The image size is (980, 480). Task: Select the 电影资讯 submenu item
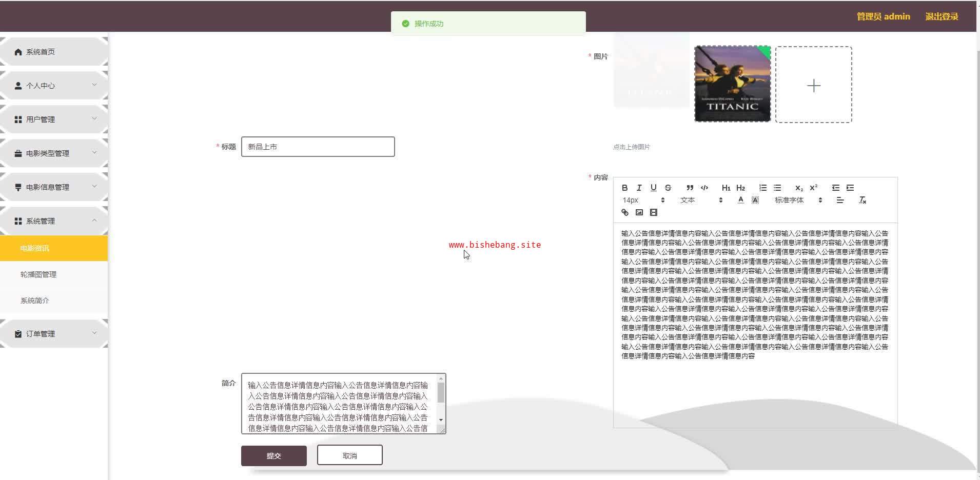(x=54, y=248)
